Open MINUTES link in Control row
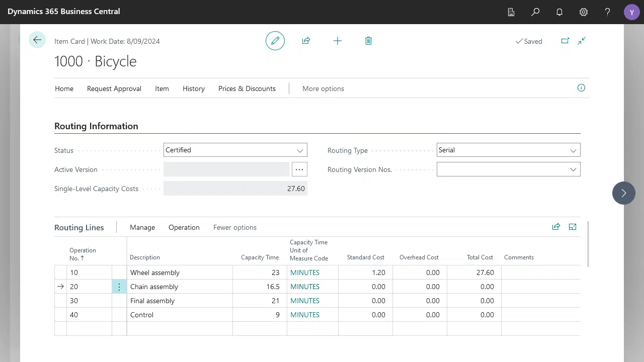Screen dimensions: 644x362 point(305,315)
